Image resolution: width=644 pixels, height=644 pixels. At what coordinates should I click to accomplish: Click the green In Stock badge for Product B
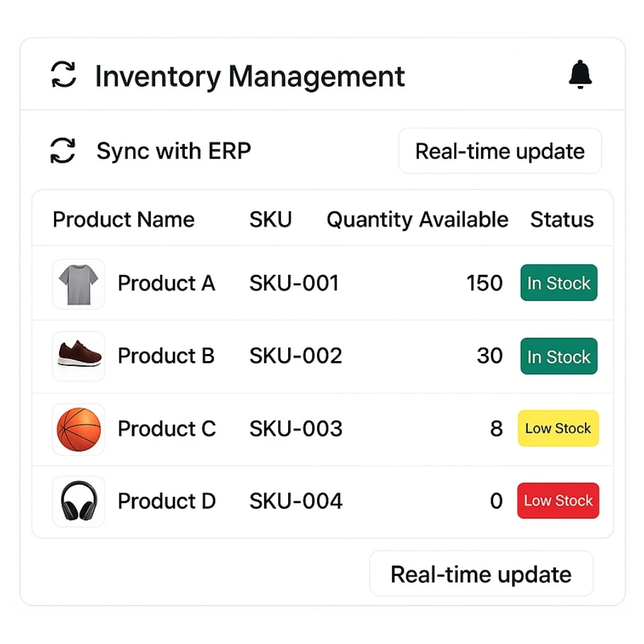(x=558, y=357)
